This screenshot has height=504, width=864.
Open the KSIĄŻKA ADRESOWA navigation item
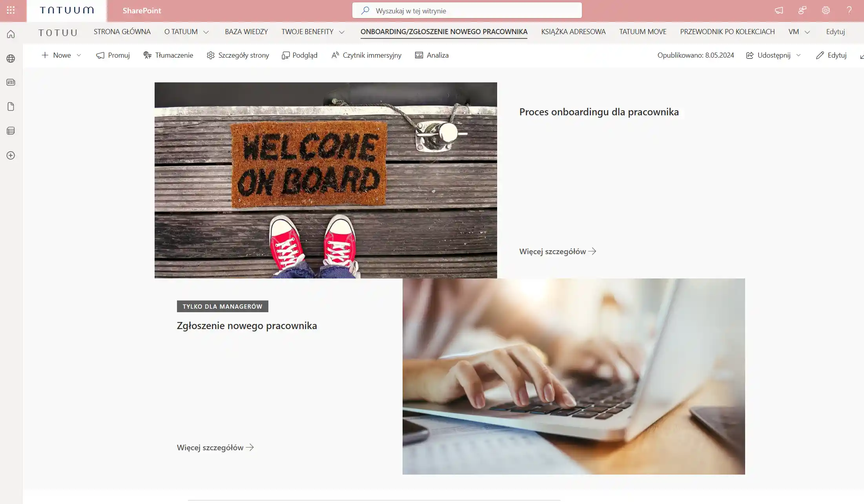pyautogui.click(x=573, y=32)
